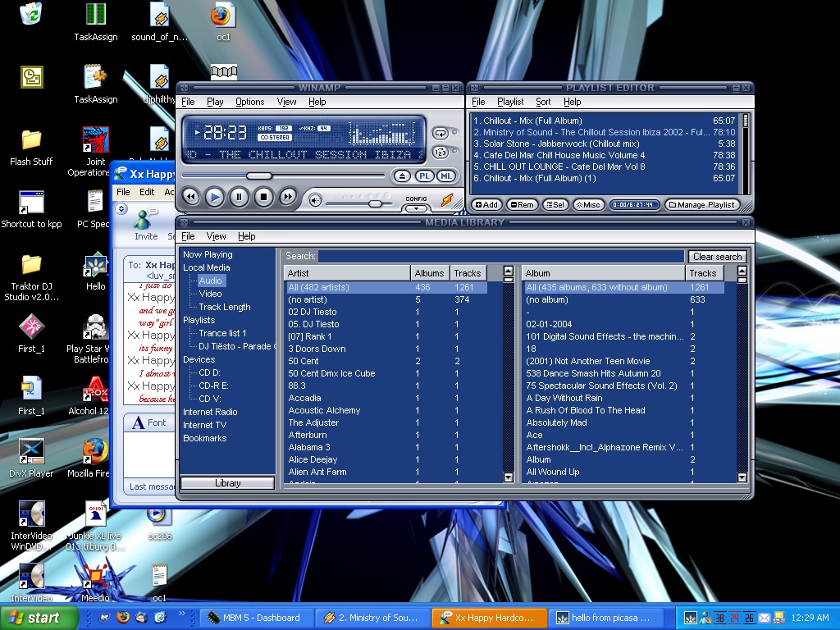Click the playlist time display 0:00/6:27:44

(634, 204)
